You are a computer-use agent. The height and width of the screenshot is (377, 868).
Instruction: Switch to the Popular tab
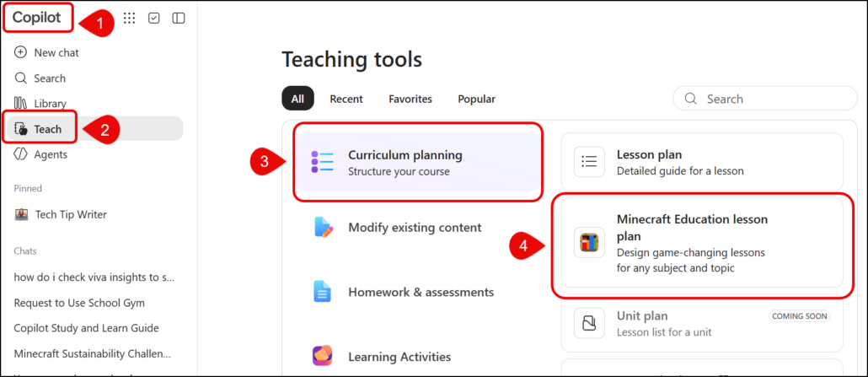[477, 99]
